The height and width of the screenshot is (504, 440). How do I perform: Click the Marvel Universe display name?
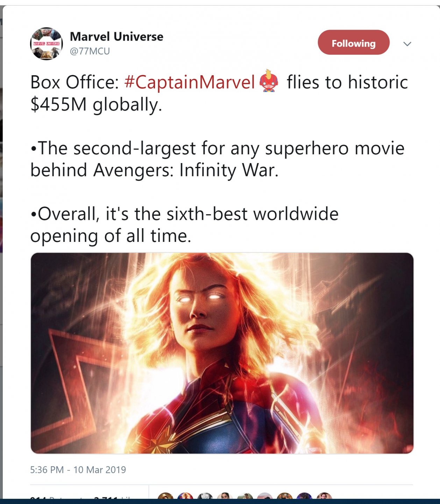click(116, 36)
